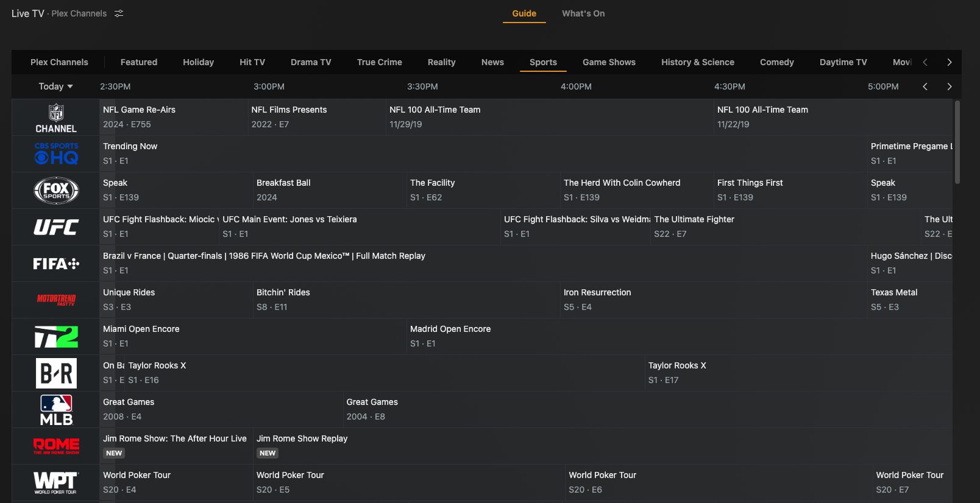Select the History & Science category
The height and width of the screenshot is (503, 980).
click(x=698, y=62)
